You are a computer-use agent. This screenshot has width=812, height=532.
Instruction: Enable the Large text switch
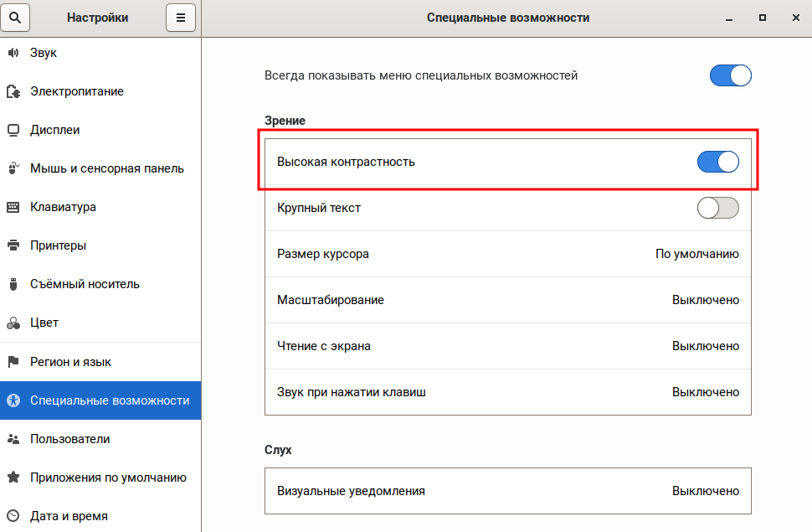coord(717,208)
